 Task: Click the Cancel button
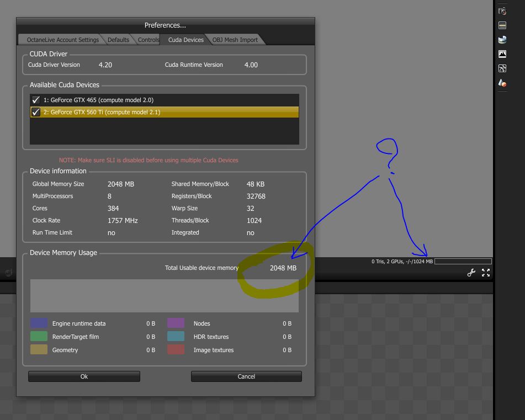pos(246,376)
